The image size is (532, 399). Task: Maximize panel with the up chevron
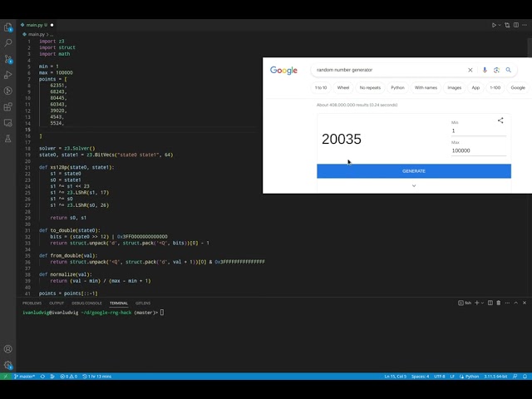tap(515, 303)
